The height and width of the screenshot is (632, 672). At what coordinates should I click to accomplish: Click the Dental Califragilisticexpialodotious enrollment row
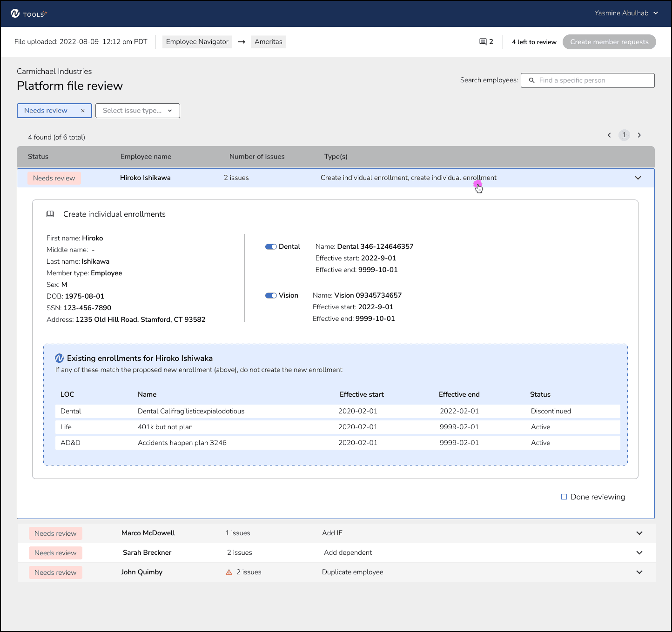coord(338,411)
